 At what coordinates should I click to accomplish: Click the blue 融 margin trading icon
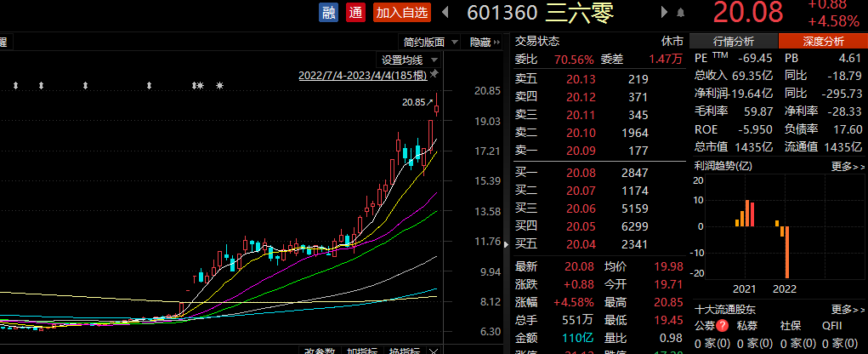click(x=328, y=13)
